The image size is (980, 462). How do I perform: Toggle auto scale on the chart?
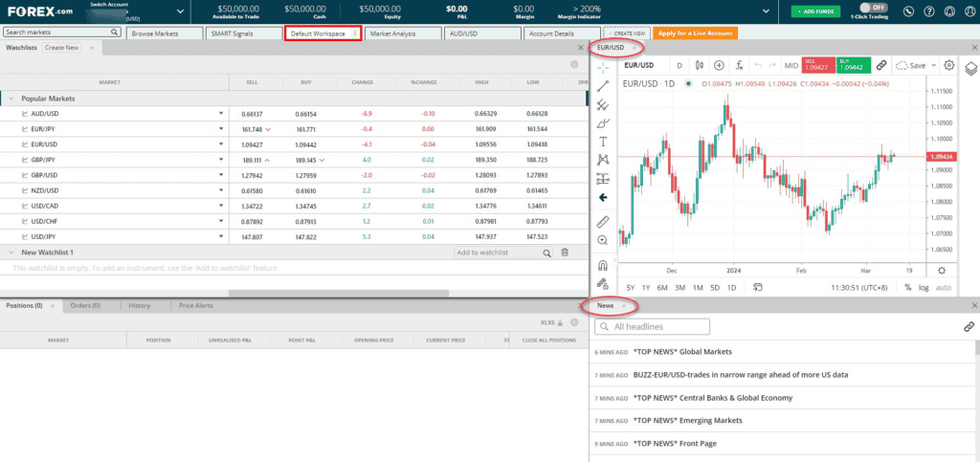click(944, 288)
